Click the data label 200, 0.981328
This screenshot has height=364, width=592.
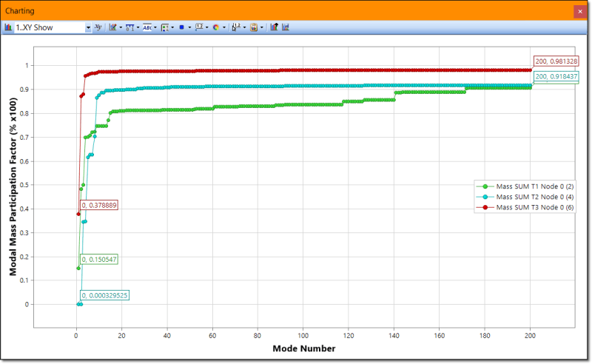pyautogui.click(x=556, y=61)
